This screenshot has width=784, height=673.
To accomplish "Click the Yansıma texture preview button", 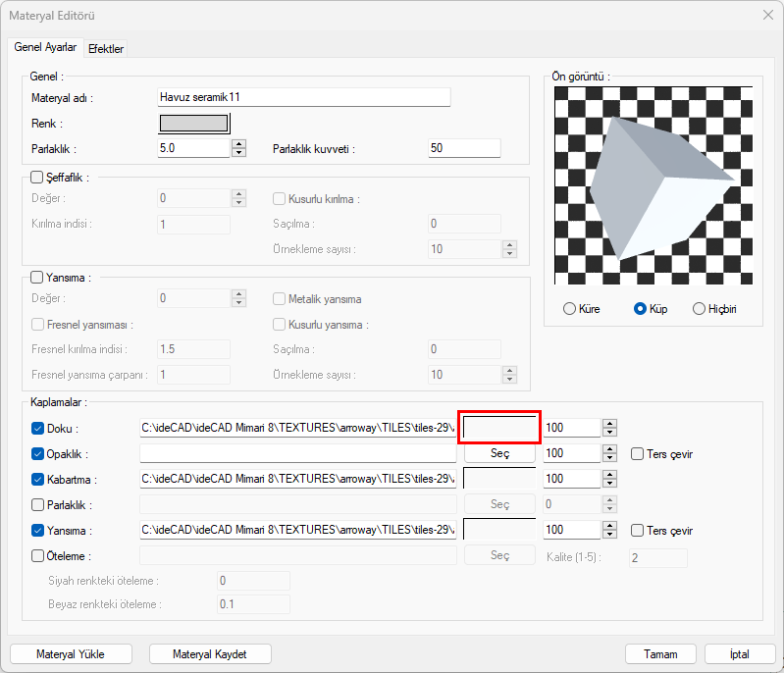I will (499, 530).
